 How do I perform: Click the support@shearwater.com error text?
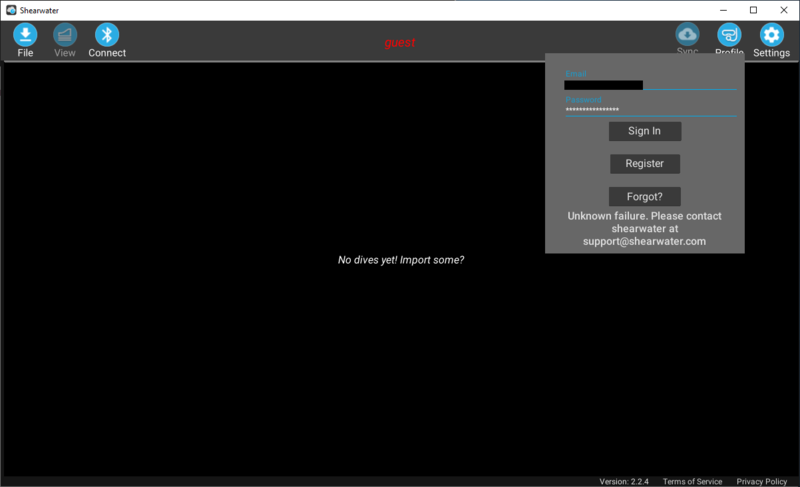point(645,241)
